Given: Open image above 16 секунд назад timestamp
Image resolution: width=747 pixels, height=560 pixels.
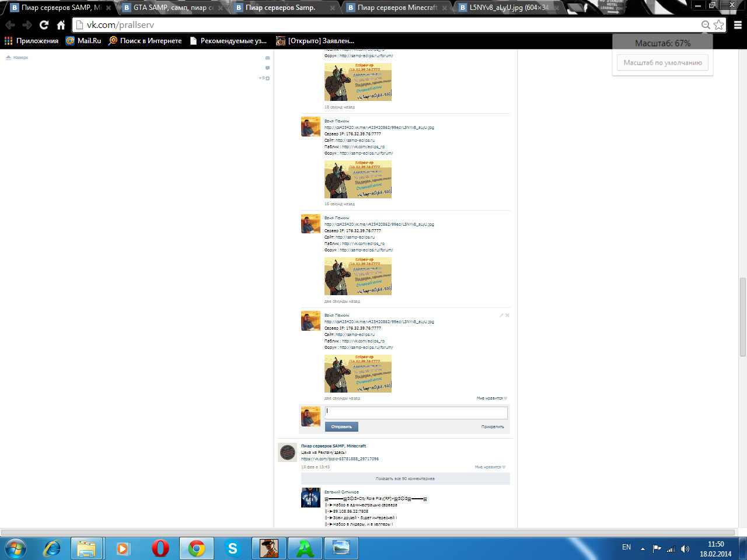Looking at the screenshot, I should coord(358,179).
